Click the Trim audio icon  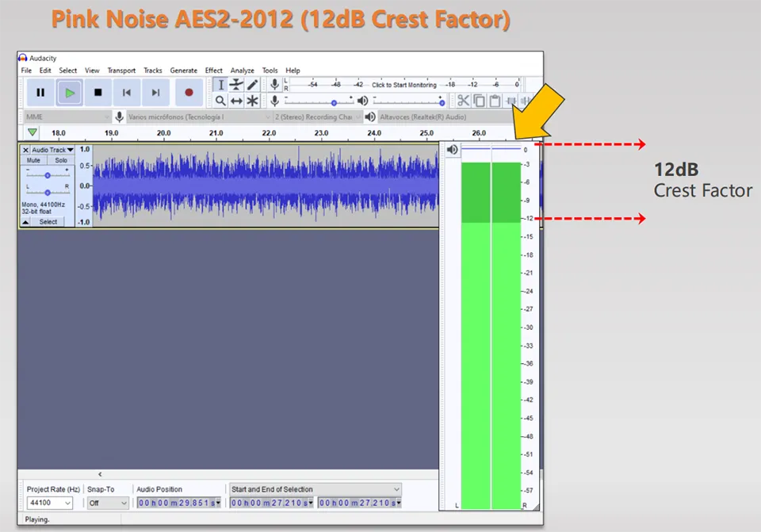(x=510, y=101)
